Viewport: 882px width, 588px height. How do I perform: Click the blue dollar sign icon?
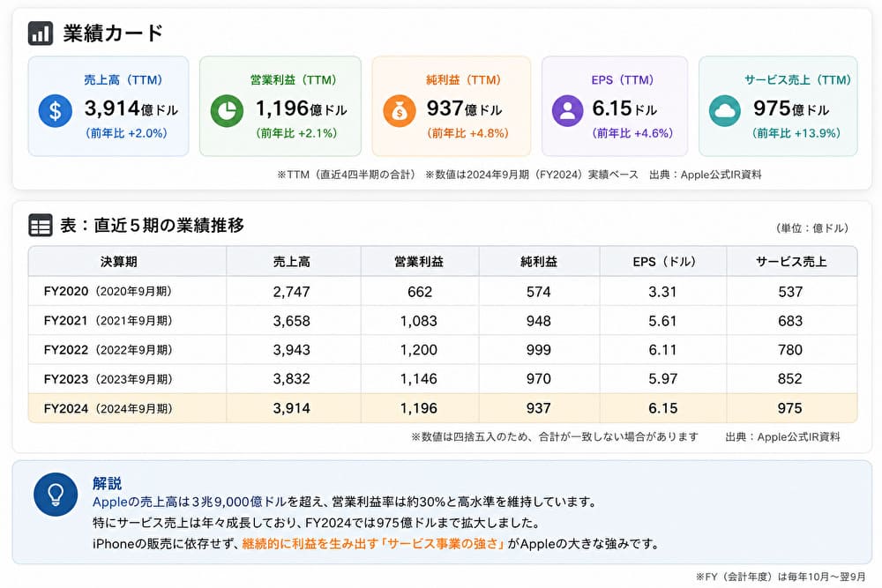55,110
